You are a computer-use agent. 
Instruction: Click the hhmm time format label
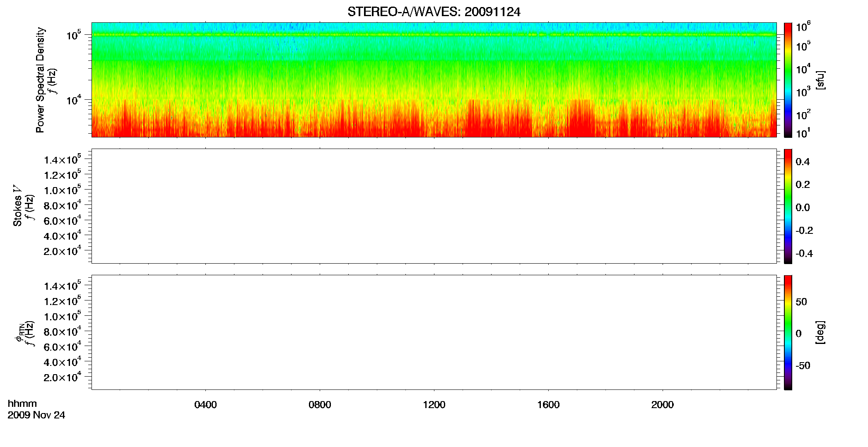[x=22, y=404]
